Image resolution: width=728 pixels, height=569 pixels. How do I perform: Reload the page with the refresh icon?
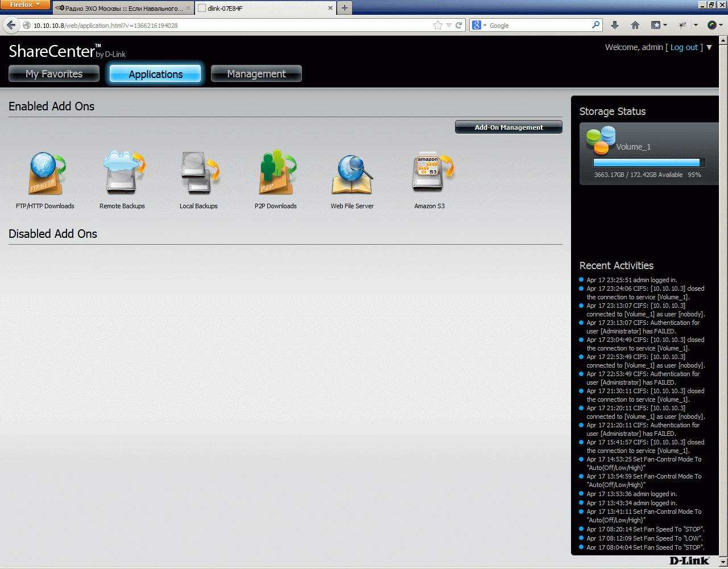[459, 25]
